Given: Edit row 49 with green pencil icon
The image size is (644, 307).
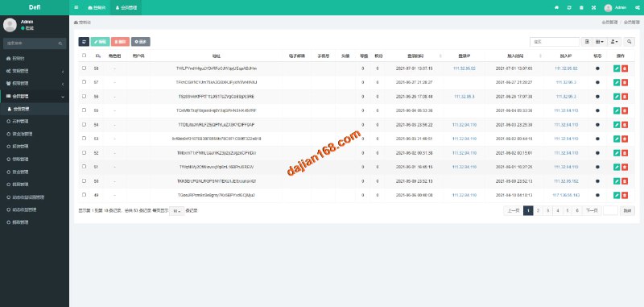Looking at the screenshot, I should click(x=617, y=195).
